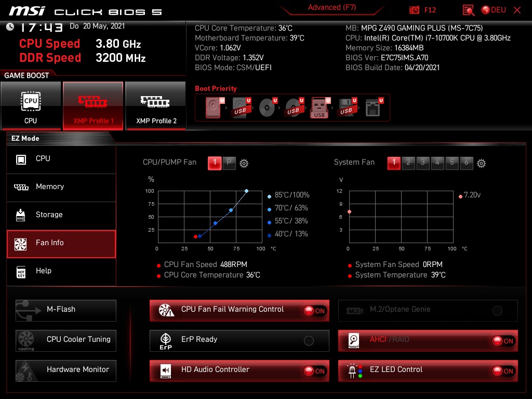Select the USB floppy boot device icon
This screenshot has height=399, width=532.
pyautogui.click(x=347, y=108)
